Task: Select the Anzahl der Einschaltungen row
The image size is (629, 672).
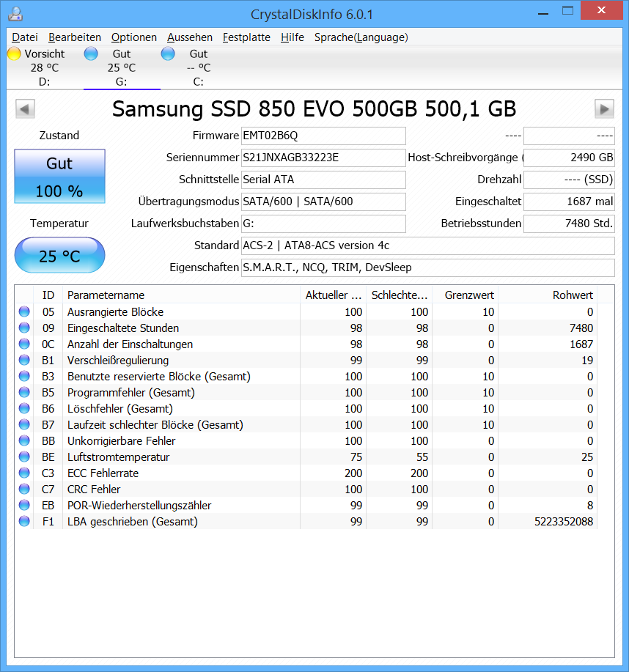Action: tap(306, 344)
